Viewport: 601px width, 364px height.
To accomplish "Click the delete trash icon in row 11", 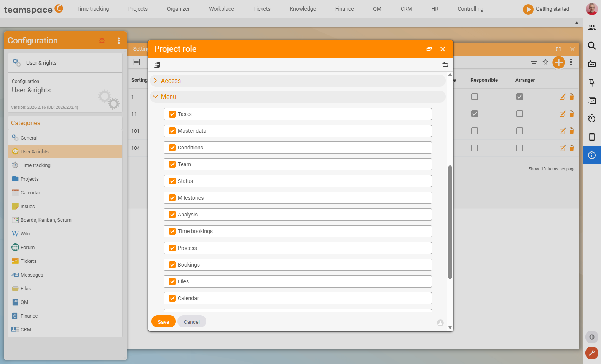I will (572, 114).
